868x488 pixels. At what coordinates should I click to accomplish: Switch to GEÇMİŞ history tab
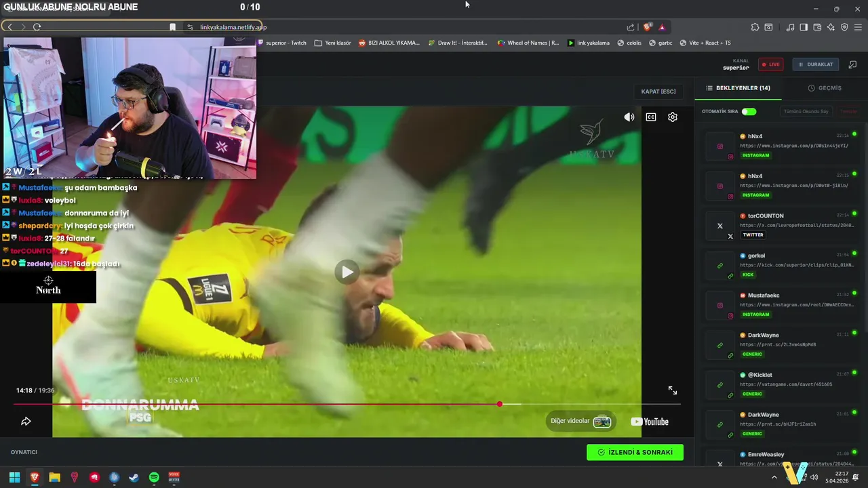tap(825, 88)
